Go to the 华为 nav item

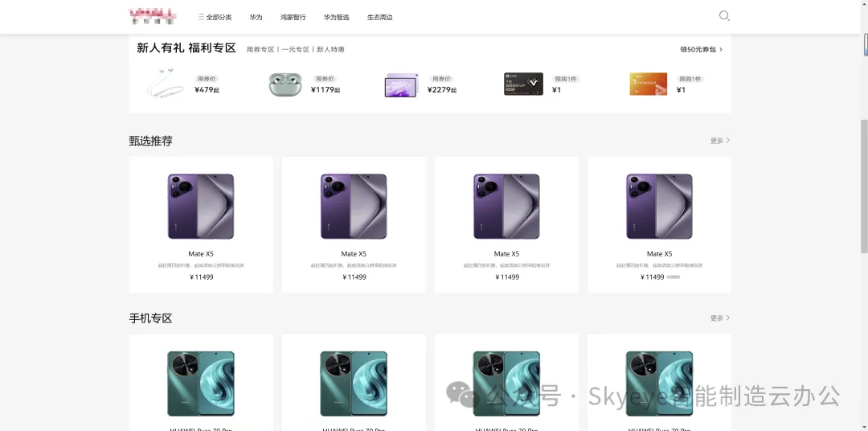256,17
